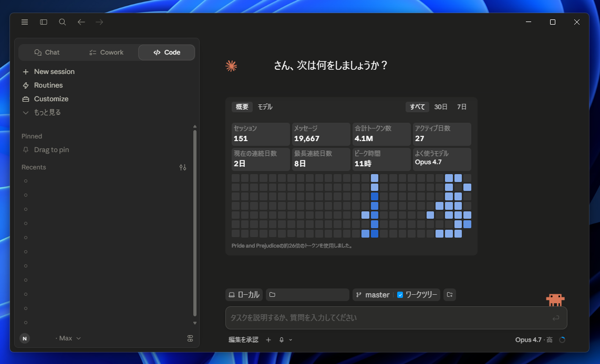Click the folder icon beside ワークツリー
600x364 pixels.
point(450,295)
